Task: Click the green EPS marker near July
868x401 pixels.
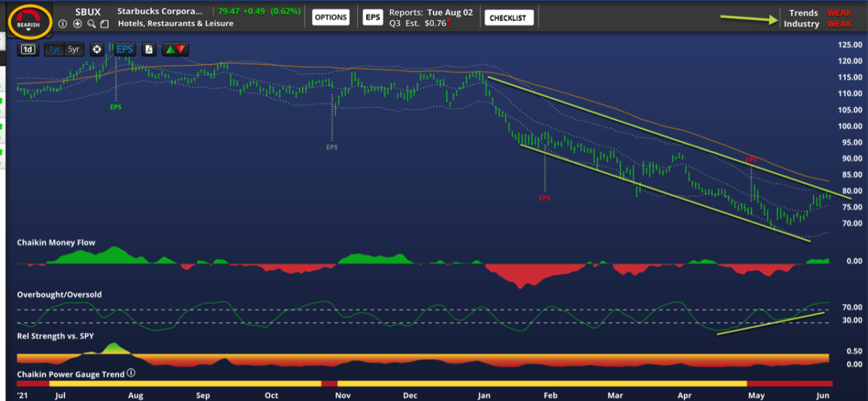Action: pyautogui.click(x=116, y=107)
